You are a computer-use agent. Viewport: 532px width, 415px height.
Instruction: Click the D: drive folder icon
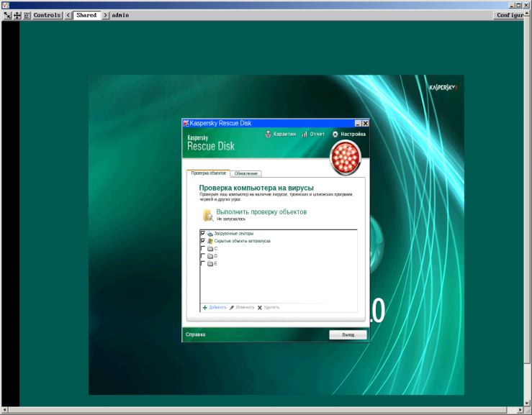210,256
